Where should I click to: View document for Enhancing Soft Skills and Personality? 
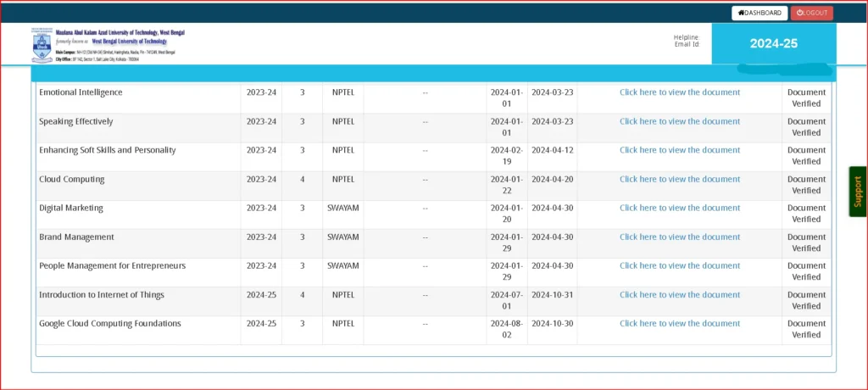click(x=679, y=150)
